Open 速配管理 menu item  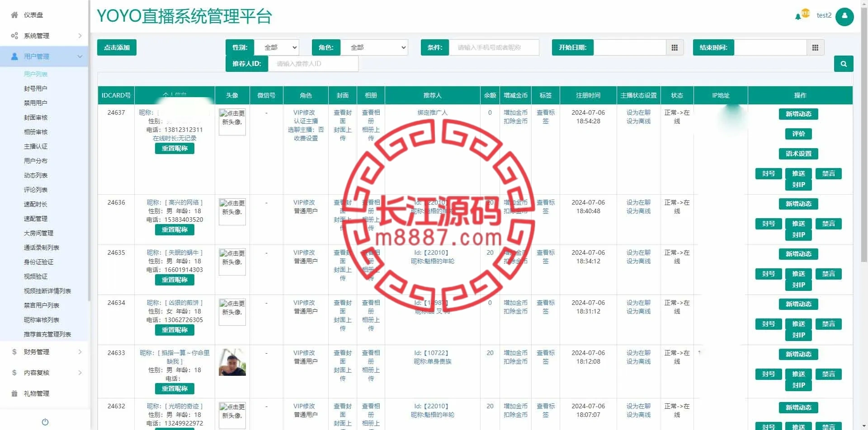pyautogui.click(x=36, y=219)
